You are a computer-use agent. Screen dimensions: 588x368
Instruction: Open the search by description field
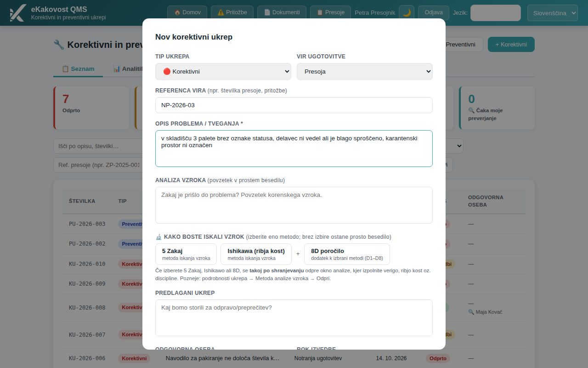[x=98, y=146]
